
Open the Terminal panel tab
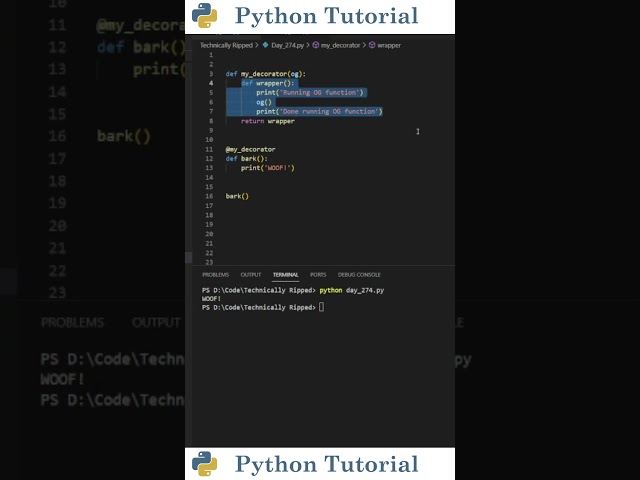285,275
